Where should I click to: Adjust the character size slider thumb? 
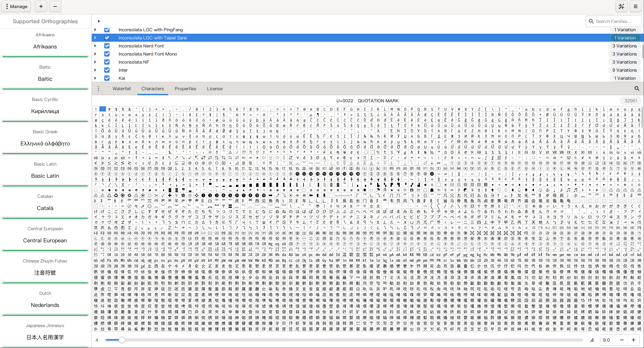[122, 340]
